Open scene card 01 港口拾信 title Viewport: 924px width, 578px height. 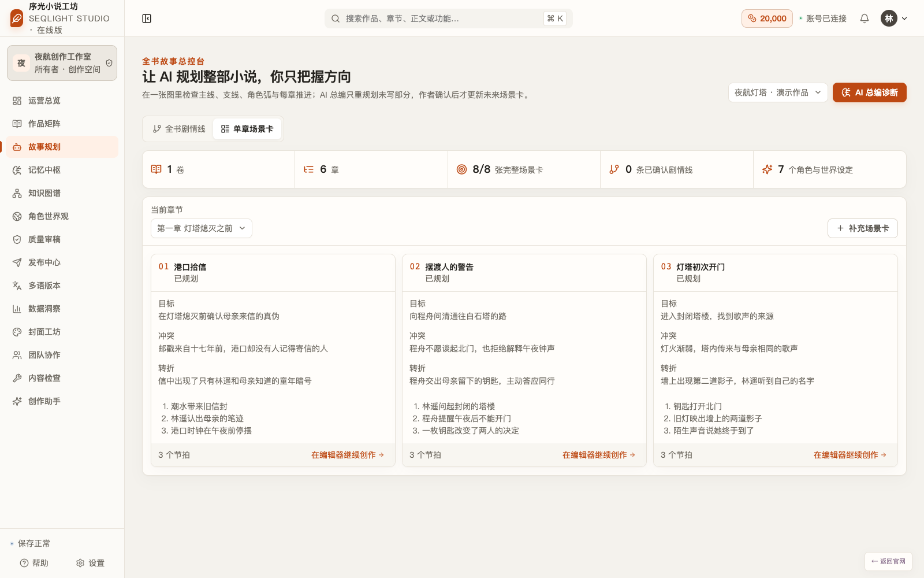[x=190, y=267]
